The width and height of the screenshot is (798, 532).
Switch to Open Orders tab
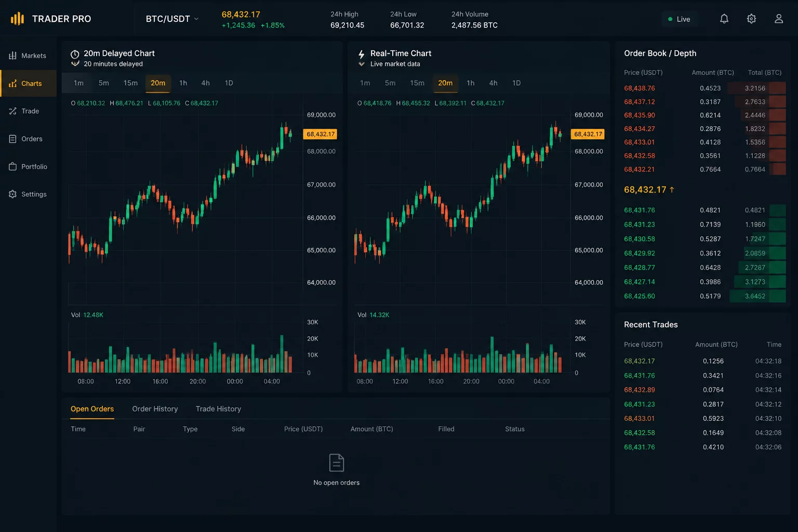click(x=92, y=409)
